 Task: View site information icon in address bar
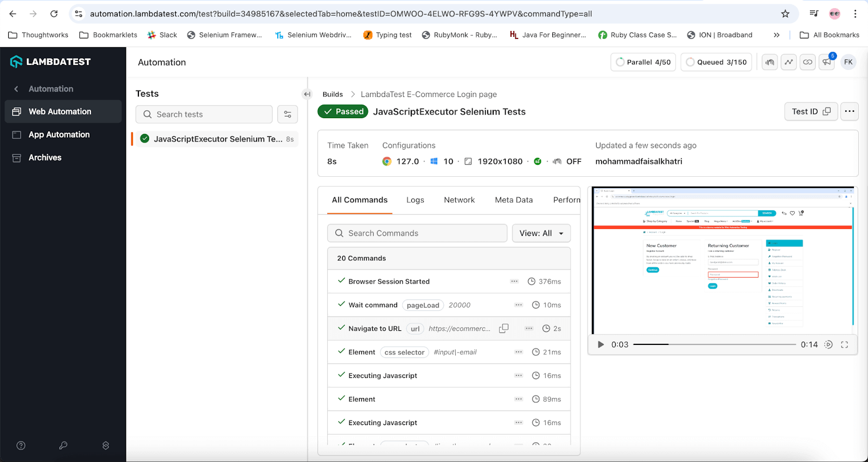pyautogui.click(x=79, y=14)
